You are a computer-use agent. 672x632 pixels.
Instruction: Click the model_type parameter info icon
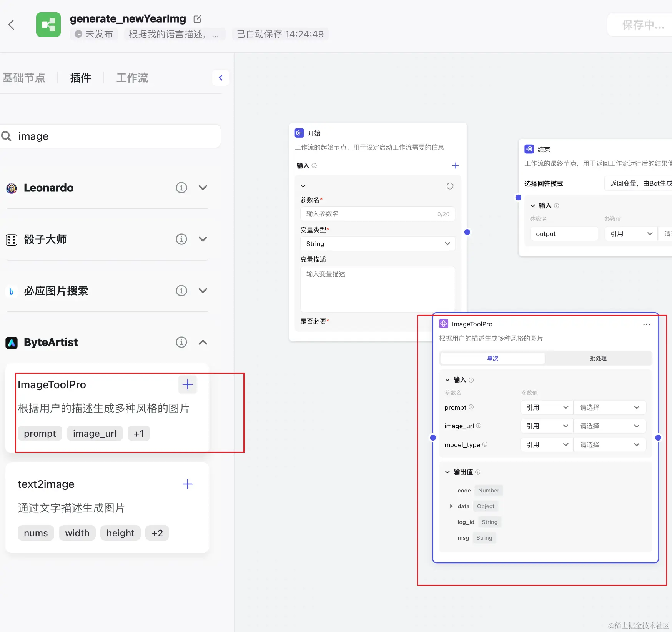coord(485,444)
